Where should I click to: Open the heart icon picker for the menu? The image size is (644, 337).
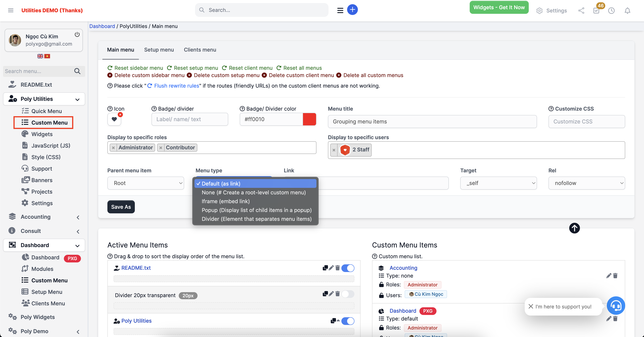(x=114, y=119)
